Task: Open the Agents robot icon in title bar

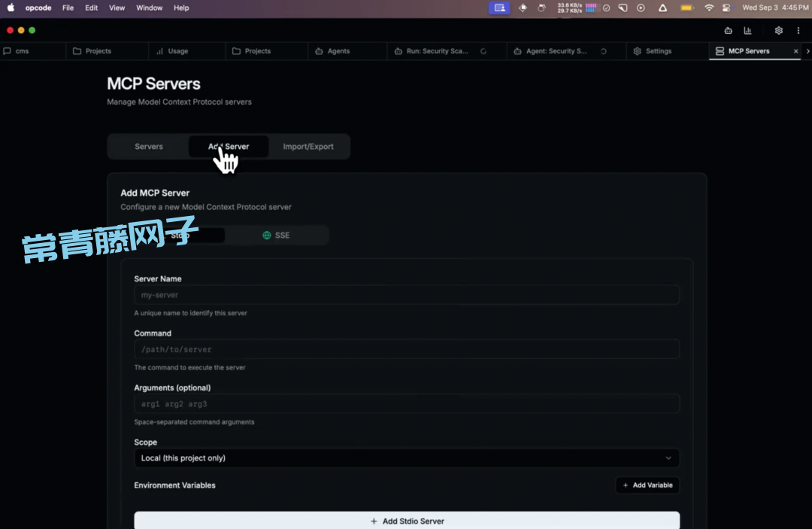Action: (728, 31)
